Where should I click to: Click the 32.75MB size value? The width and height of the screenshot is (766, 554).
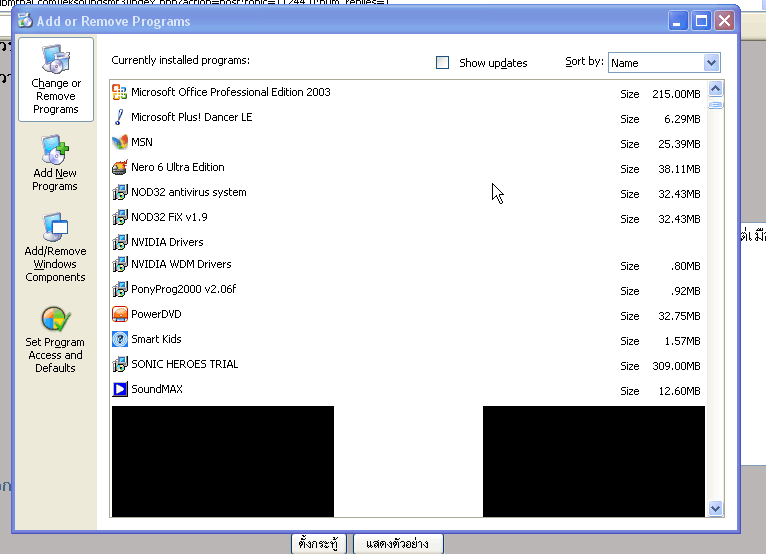[x=679, y=316]
